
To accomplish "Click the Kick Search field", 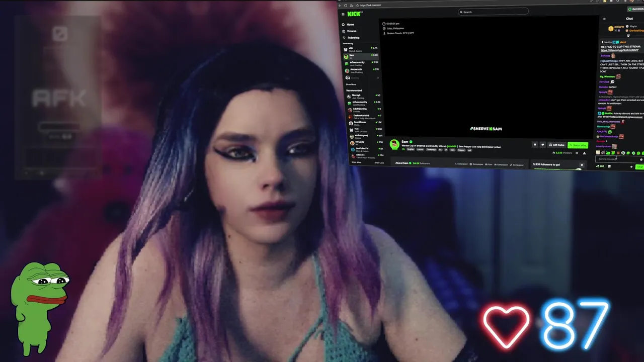I will [493, 12].
